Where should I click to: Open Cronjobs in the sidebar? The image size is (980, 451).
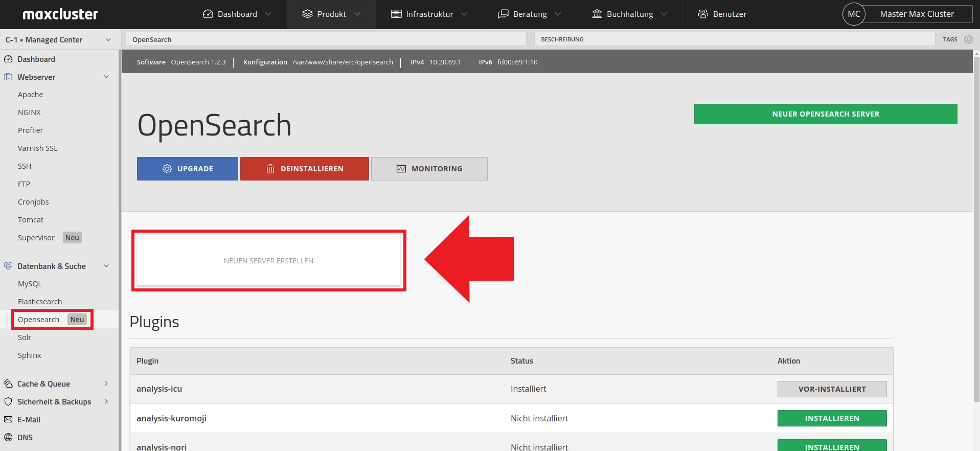(33, 202)
